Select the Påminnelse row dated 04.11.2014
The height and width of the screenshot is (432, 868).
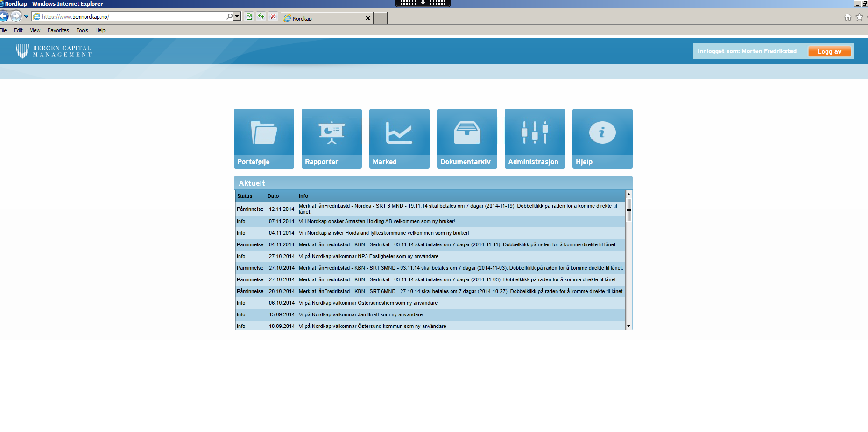(x=430, y=244)
